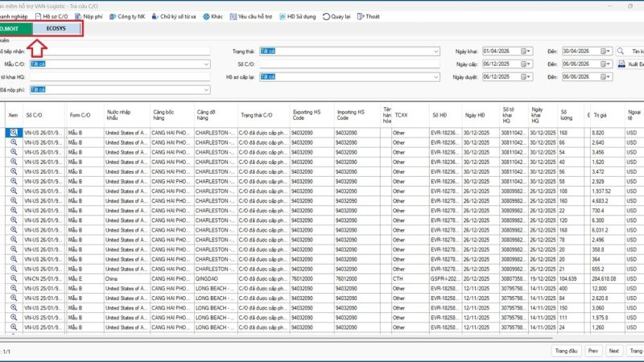
Task: Sort by the Trạng thái C/O column header
Action: tap(263, 115)
